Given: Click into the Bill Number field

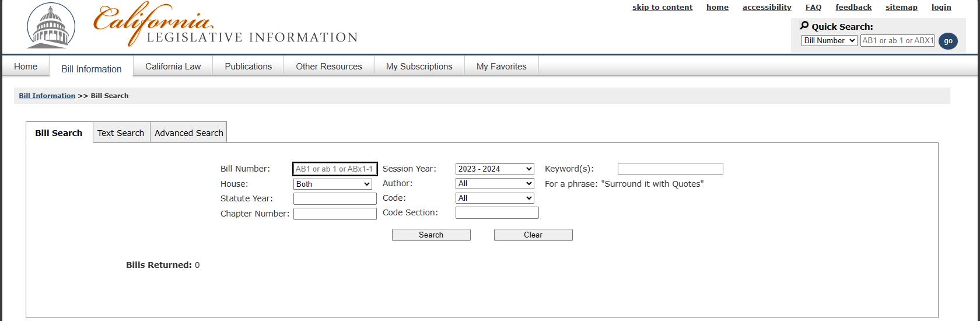Looking at the screenshot, I should (x=335, y=169).
